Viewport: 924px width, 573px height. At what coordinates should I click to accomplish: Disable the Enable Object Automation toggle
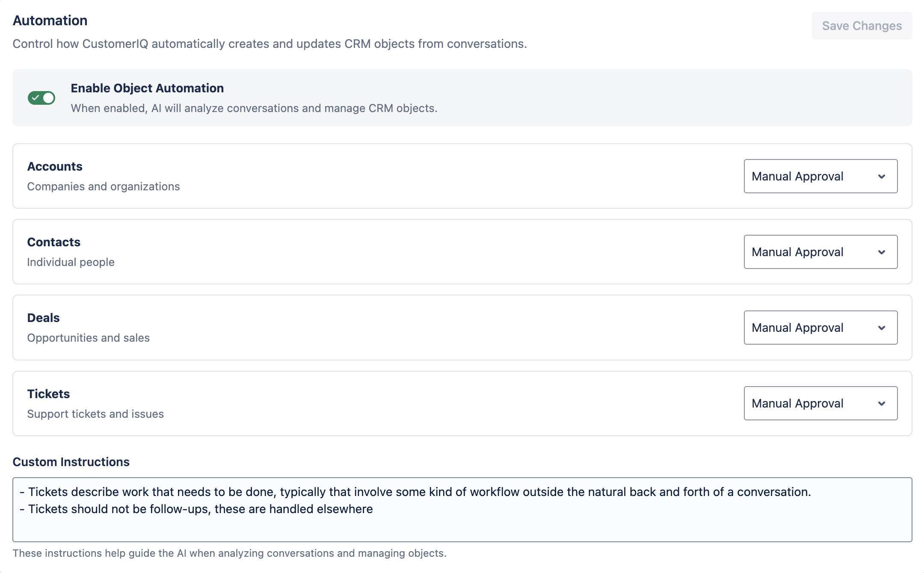[41, 98]
